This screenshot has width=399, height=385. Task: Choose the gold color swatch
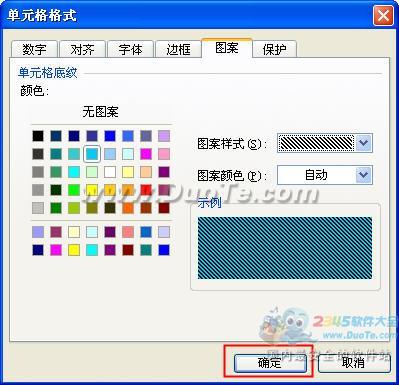[110, 190]
